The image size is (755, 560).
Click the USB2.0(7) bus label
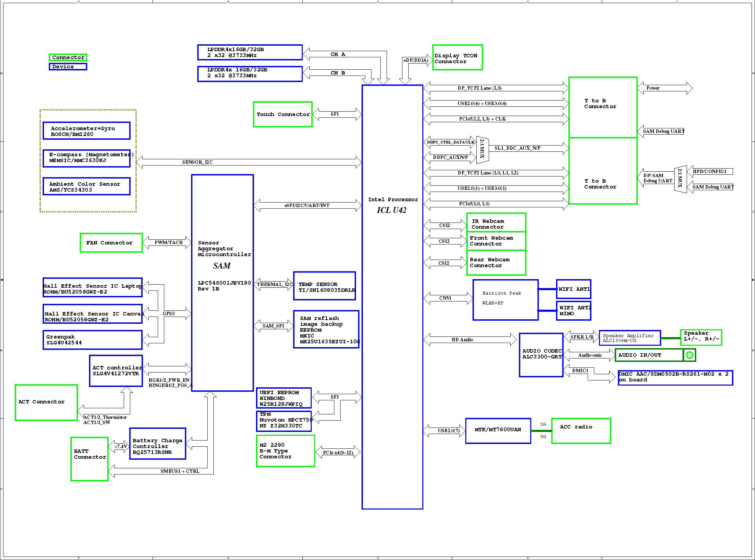[x=448, y=431]
